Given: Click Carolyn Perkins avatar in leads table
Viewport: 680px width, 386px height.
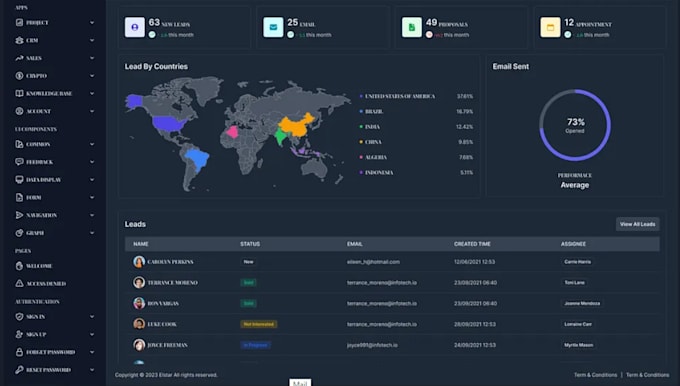Looking at the screenshot, I should pyautogui.click(x=139, y=262).
